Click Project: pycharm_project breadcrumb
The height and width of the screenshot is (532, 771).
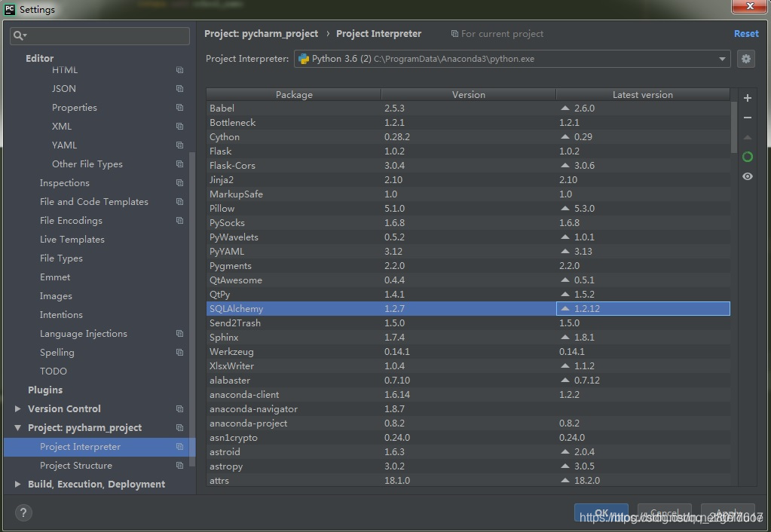click(261, 34)
